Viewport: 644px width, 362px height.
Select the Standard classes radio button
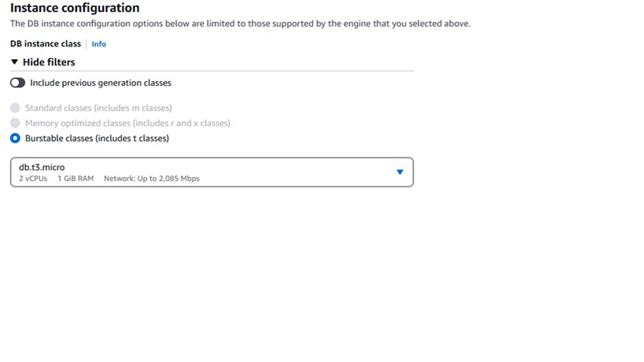(15, 108)
